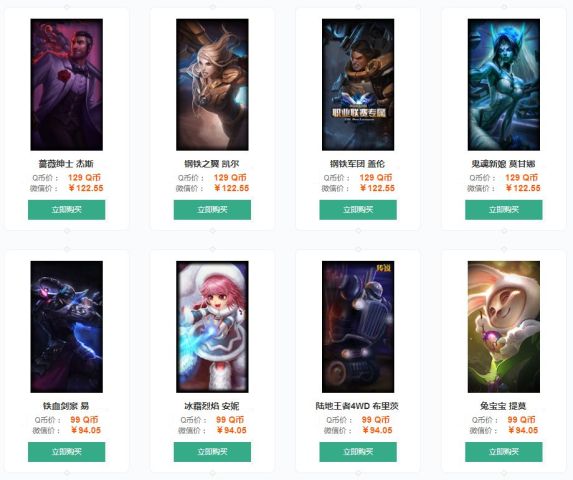The height and width of the screenshot is (480, 573).
Task: Click 立即购买 under 冰霜烈焰 安妮
Action: click(212, 452)
